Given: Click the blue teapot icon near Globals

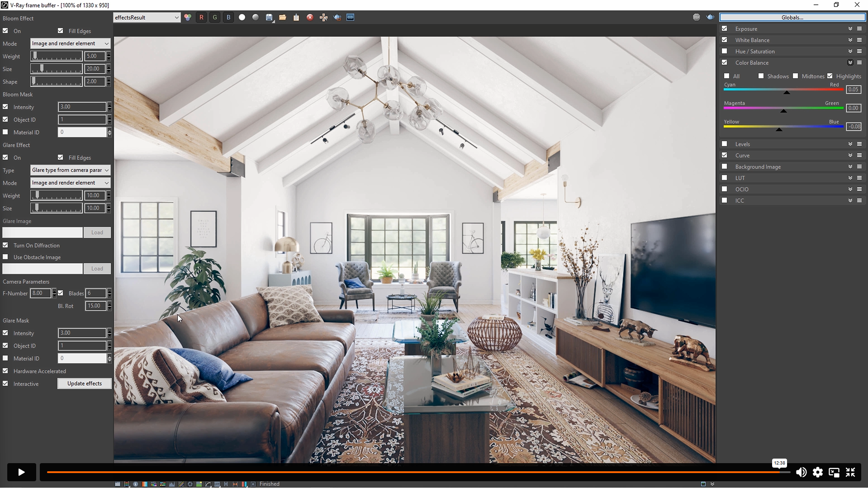Looking at the screenshot, I should coord(710,17).
